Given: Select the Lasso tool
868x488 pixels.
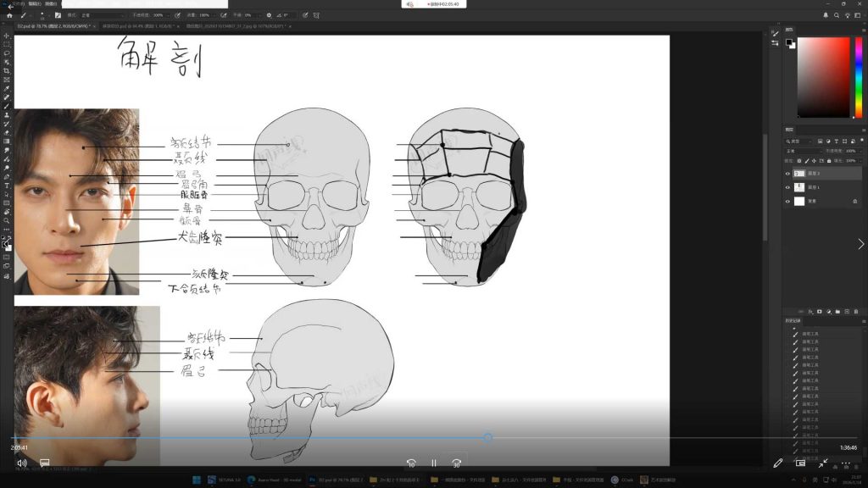Looking at the screenshot, I should pyautogui.click(x=7, y=53).
